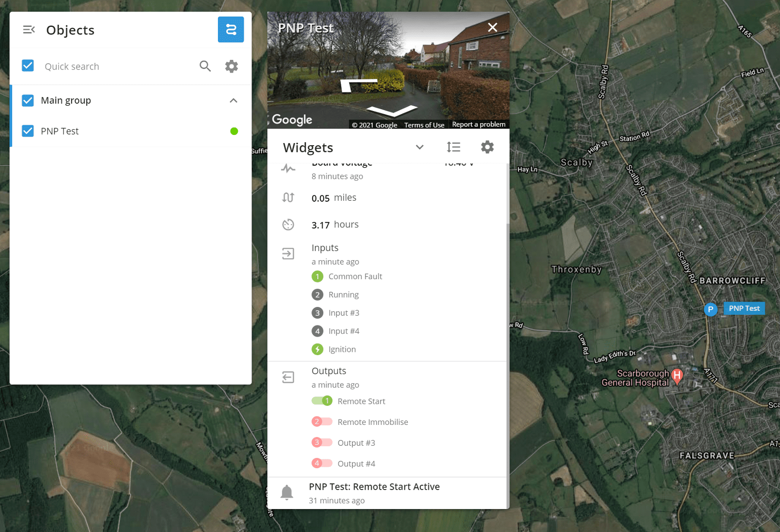Click the engine hours clock icon
780x532 pixels.
[x=288, y=225]
